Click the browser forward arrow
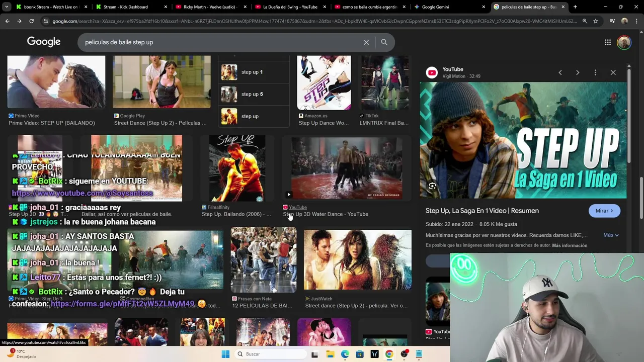644x362 pixels. pyautogui.click(x=19, y=21)
